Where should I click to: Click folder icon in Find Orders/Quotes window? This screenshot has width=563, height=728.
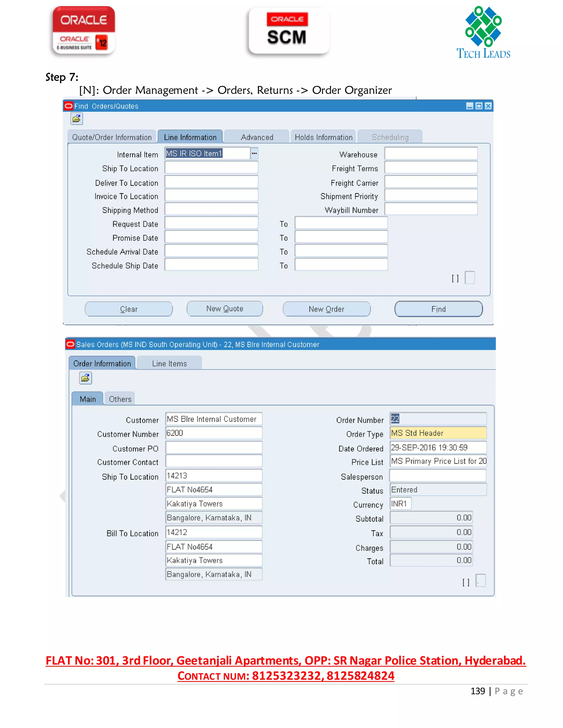tap(76, 119)
